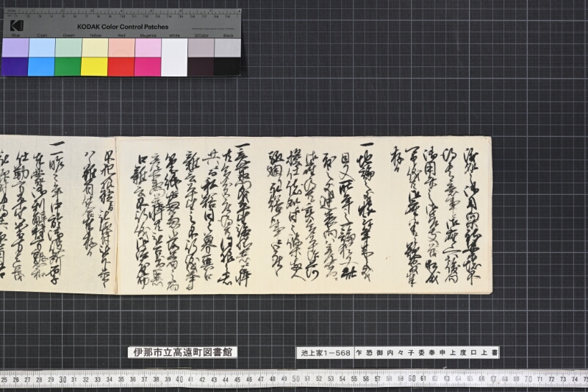
Task: Click the fold crease in the manuscript
Action: tap(116, 215)
